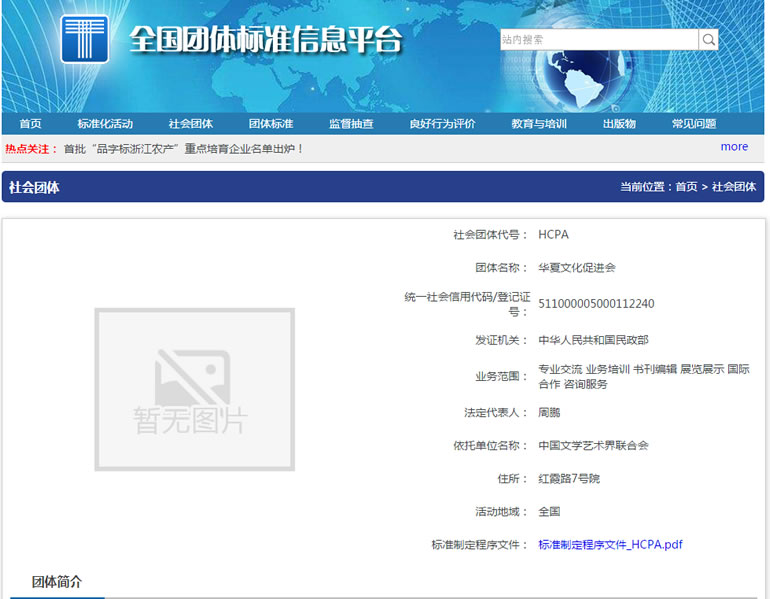Click the site title 全国团体标准信息平台
Screen dimensions: 770x599
(x=266, y=39)
